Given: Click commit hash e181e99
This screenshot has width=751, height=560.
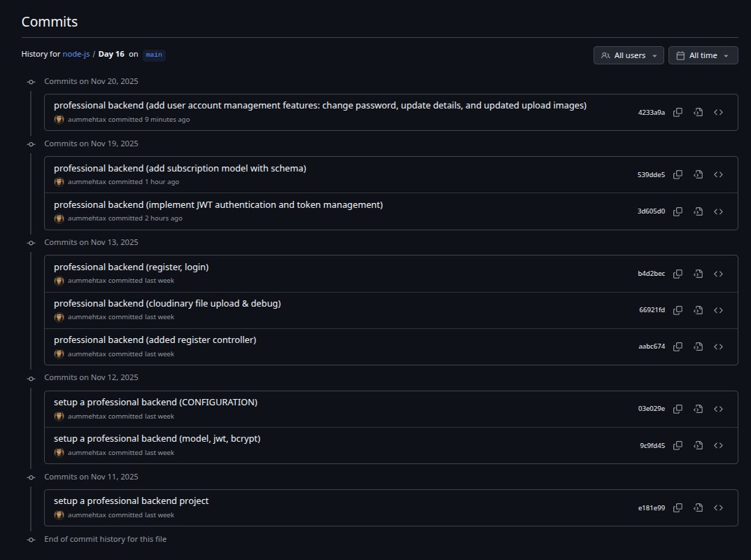Looking at the screenshot, I should pos(652,507).
